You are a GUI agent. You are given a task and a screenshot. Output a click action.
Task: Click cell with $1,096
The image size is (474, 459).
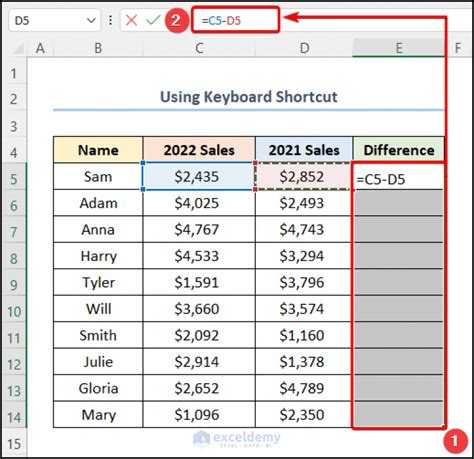[199, 415]
